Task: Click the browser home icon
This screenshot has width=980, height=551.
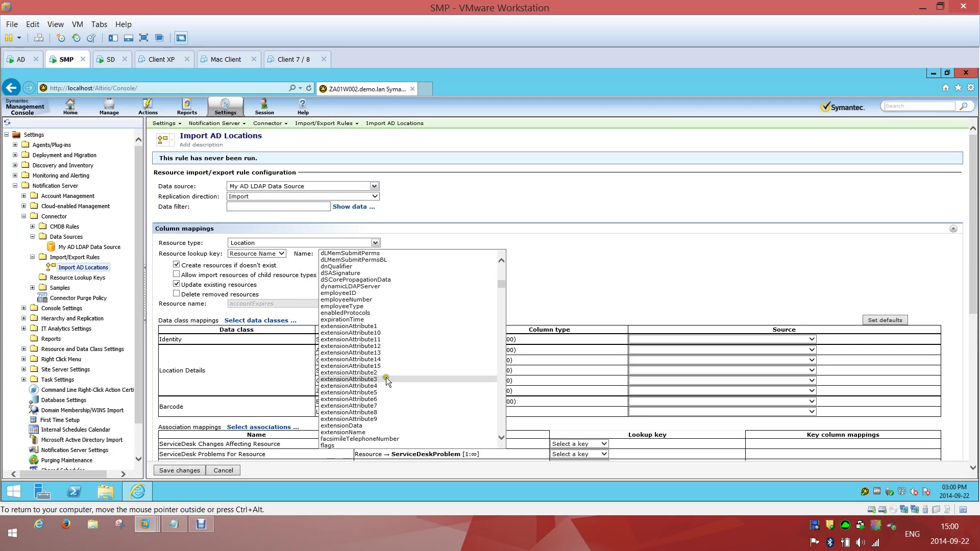Action: tap(945, 88)
